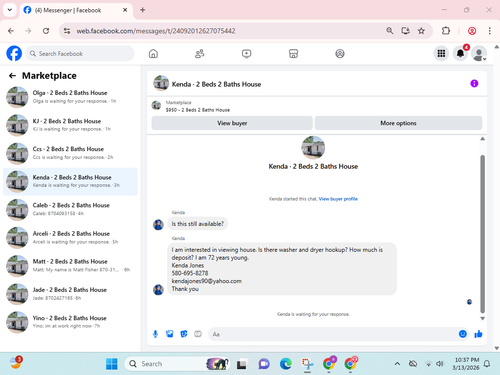The height and width of the screenshot is (375, 500).
Task: Open the Windows Start menu
Action: [x=112, y=364]
